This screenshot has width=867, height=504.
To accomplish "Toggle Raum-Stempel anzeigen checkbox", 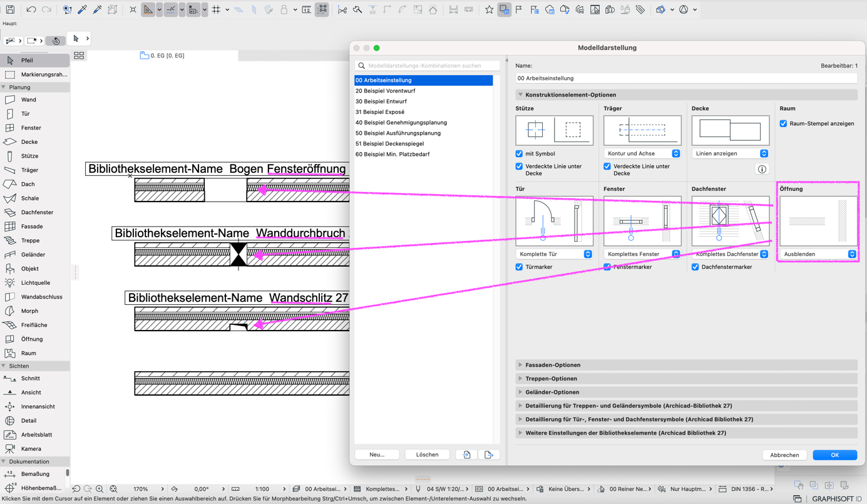I will [783, 123].
